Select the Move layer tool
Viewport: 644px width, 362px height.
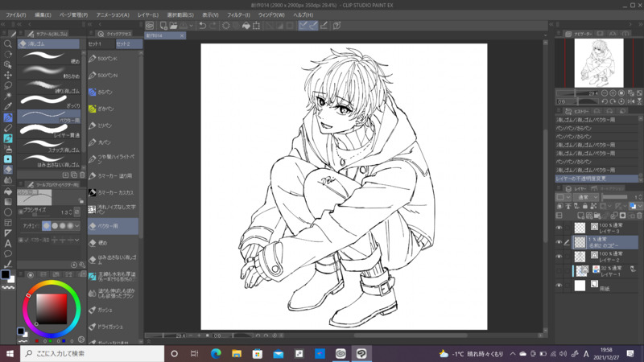click(8, 75)
